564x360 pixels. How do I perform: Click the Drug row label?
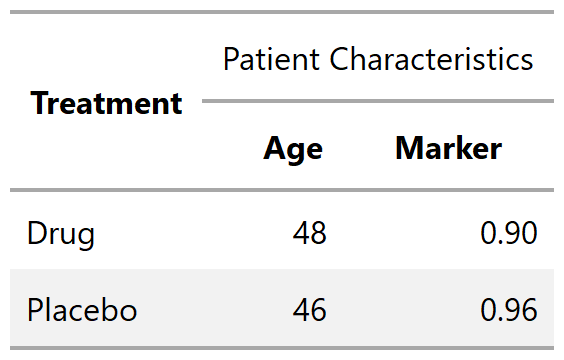tap(61, 234)
